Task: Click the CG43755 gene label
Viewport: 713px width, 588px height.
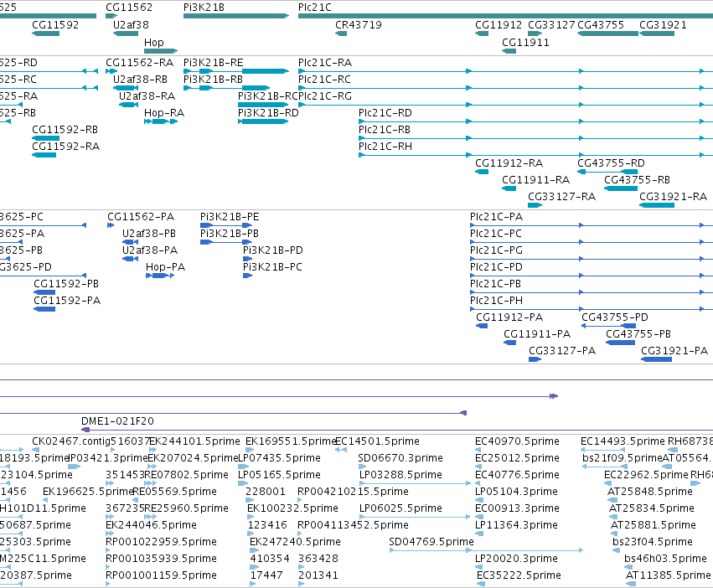Action: coord(601,24)
